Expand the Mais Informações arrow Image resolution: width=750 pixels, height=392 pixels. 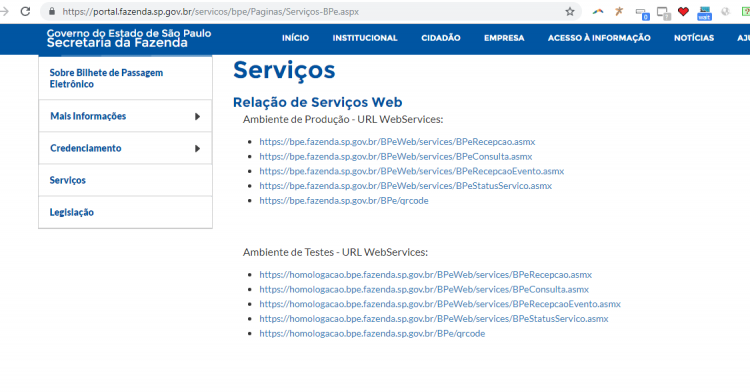197,116
